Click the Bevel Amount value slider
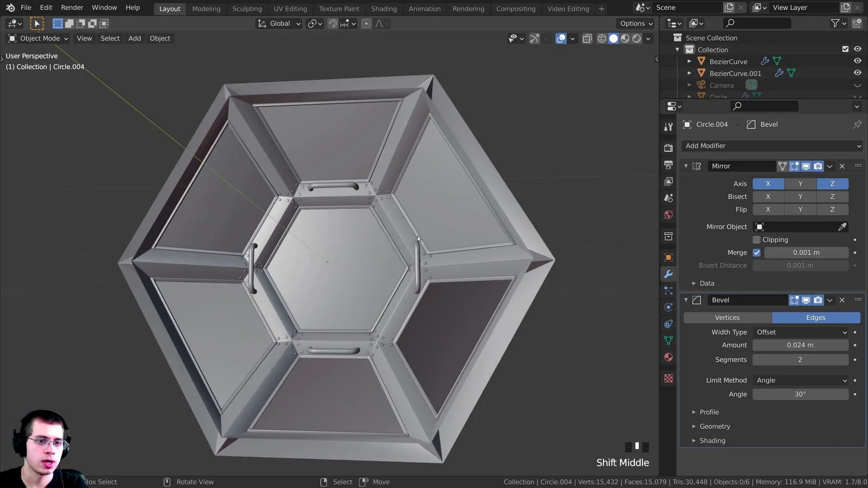868x488 pixels. 800,345
